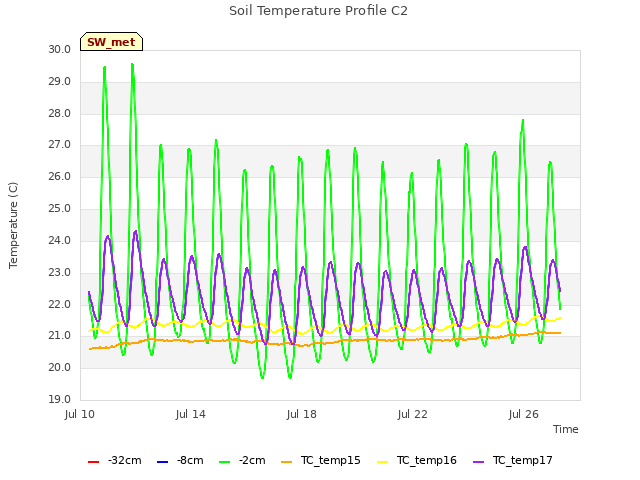This screenshot has width=640, height=480.
Task: Click the 25.0 y-axis tick label
Action: (60, 209)
